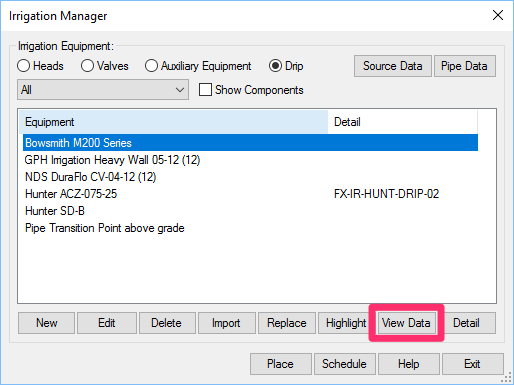Enable the Show Components checkbox
The width and height of the screenshot is (514, 385).
click(x=205, y=90)
